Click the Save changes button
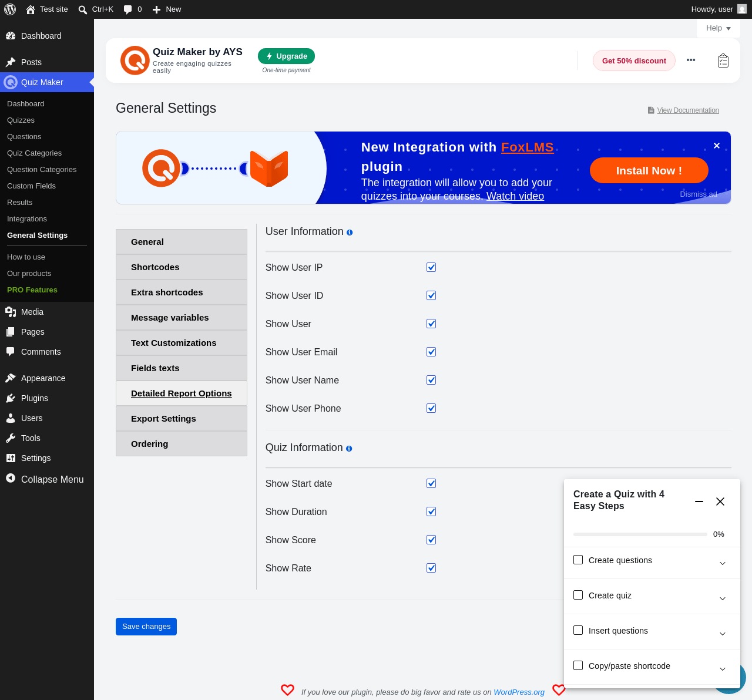Viewport: 752px width, 700px height. (x=146, y=627)
